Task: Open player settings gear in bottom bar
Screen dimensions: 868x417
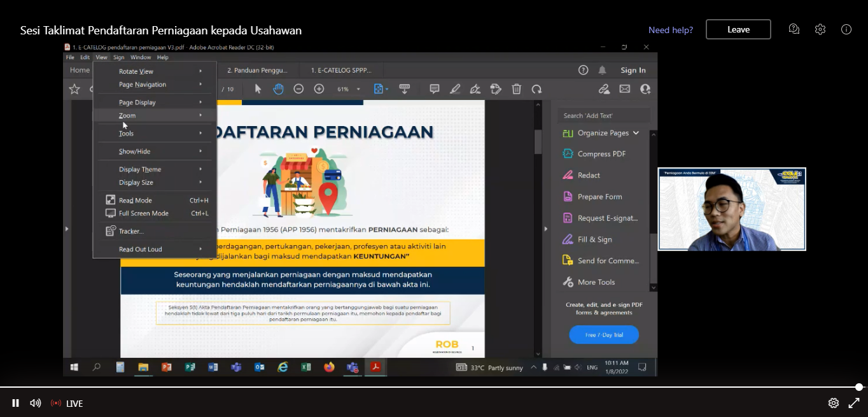Action: pyautogui.click(x=833, y=403)
